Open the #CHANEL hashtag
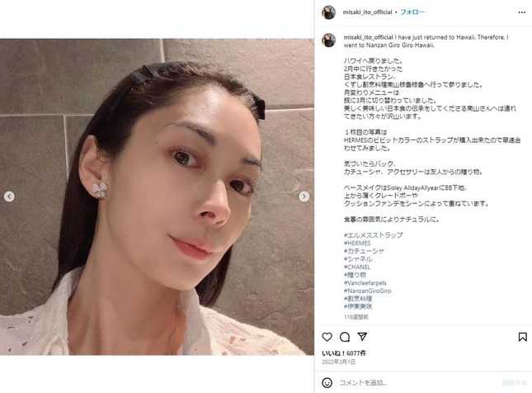Screen dimensions: 532x393 (357, 267)
